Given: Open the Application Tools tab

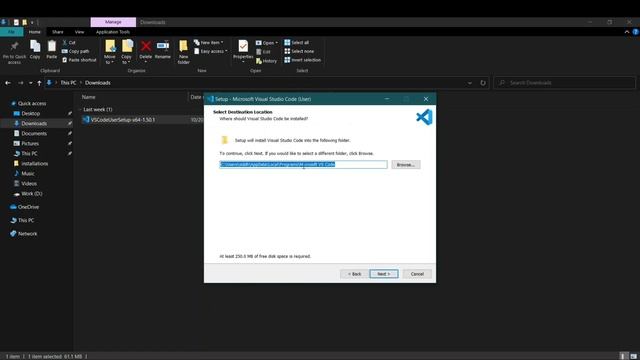Looking at the screenshot, I should pyautogui.click(x=113, y=32).
